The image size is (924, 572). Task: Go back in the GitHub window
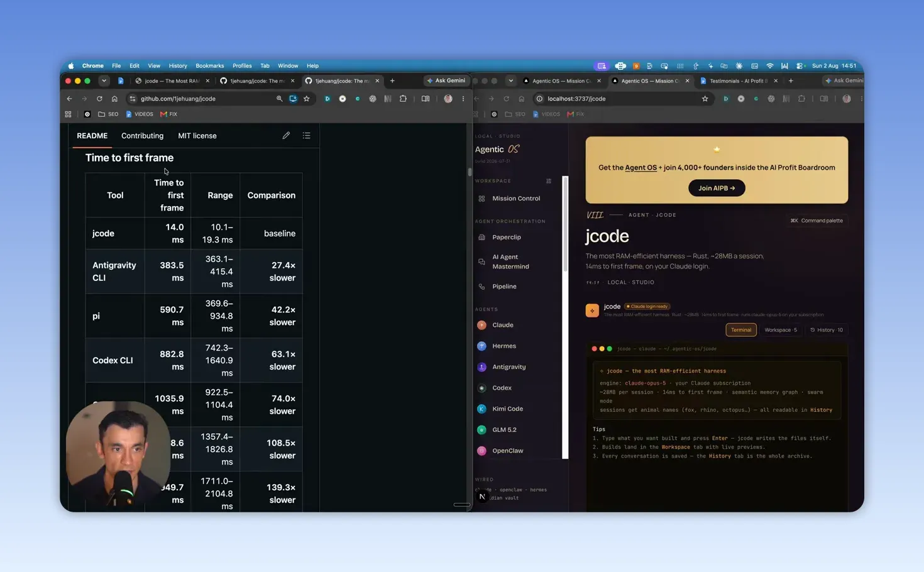(x=69, y=99)
